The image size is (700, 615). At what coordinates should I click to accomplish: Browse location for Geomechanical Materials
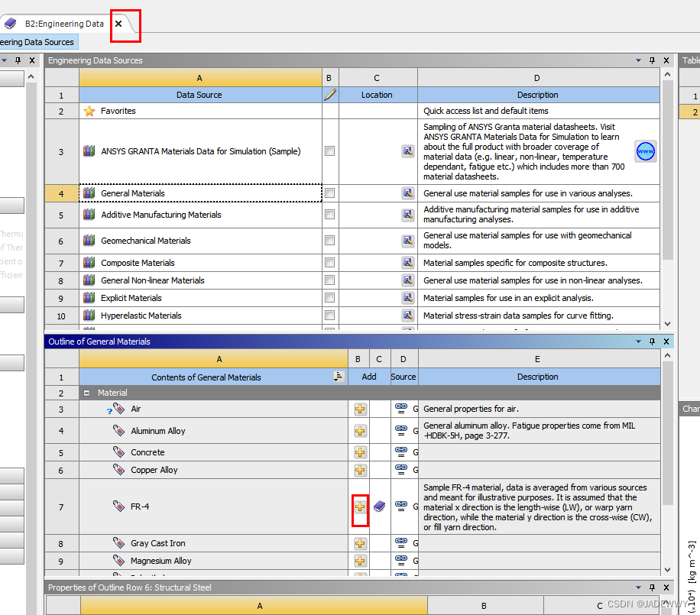(x=407, y=241)
